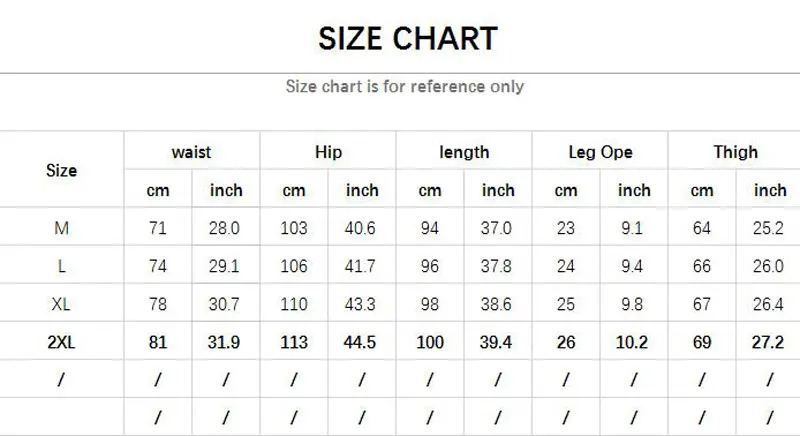Select the Thigh column header

tap(735, 152)
